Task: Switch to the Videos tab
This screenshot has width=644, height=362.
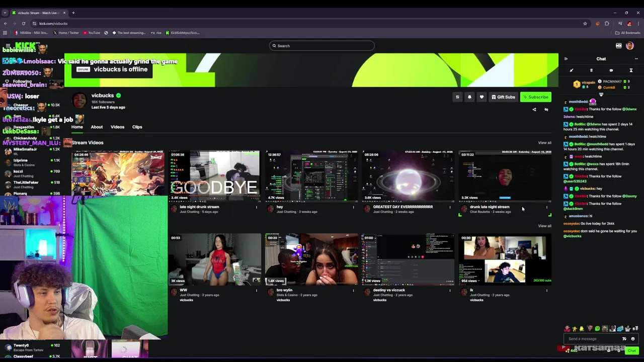Action: pyautogui.click(x=117, y=127)
